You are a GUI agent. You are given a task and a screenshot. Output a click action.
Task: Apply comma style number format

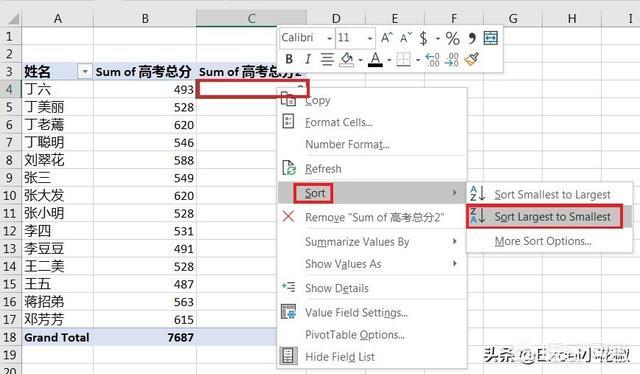[471, 38]
